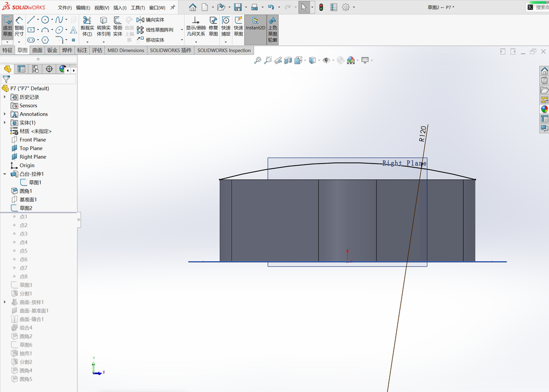Click Section View icon
The height and width of the screenshot is (392, 549).
coord(288,60)
